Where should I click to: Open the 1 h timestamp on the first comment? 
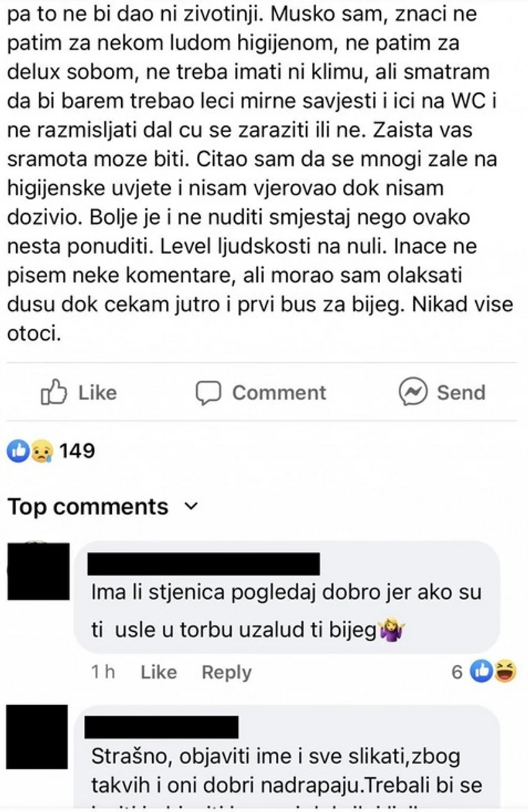pos(103,672)
